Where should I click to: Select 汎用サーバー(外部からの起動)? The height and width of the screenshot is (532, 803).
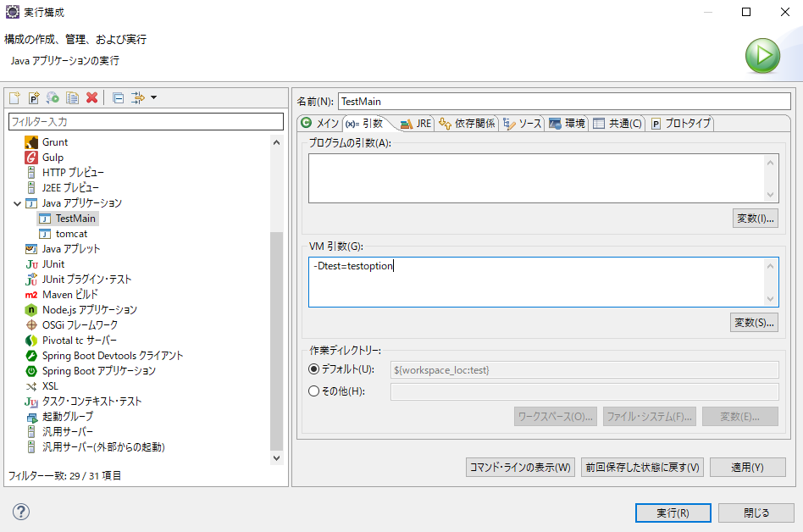click(x=103, y=447)
